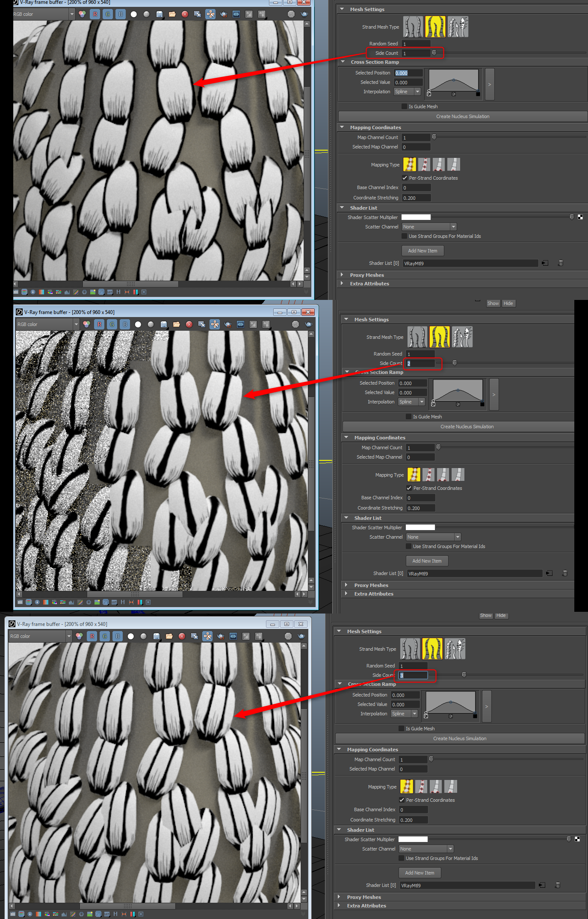This screenshot has height=919, width=588.
Task: Click clear image red X in middle frame buffer
Action: pyautogui.click(x=189, y=324)
